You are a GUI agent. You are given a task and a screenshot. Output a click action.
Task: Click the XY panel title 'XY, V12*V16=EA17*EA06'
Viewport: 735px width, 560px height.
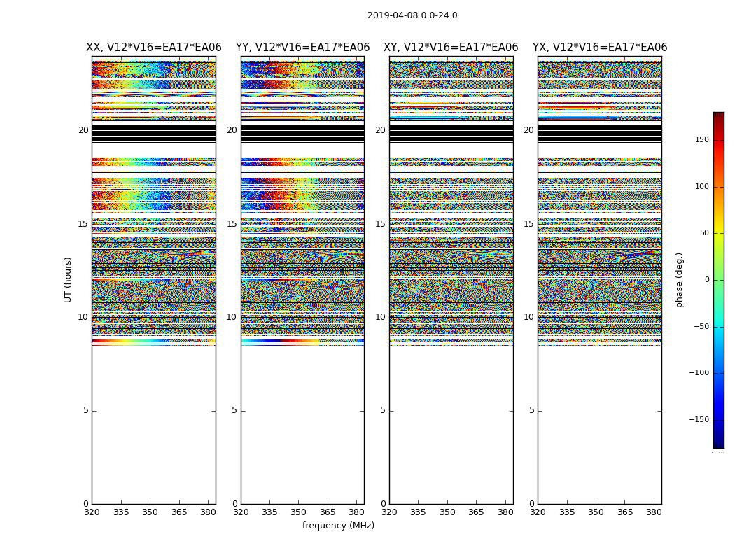coord(451,48)
